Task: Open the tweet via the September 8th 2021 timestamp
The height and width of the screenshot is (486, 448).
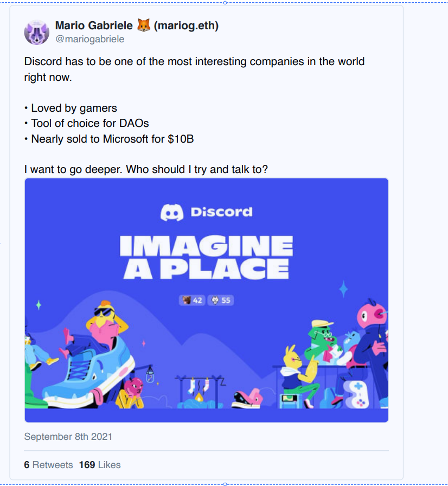Action: (68, 436)
